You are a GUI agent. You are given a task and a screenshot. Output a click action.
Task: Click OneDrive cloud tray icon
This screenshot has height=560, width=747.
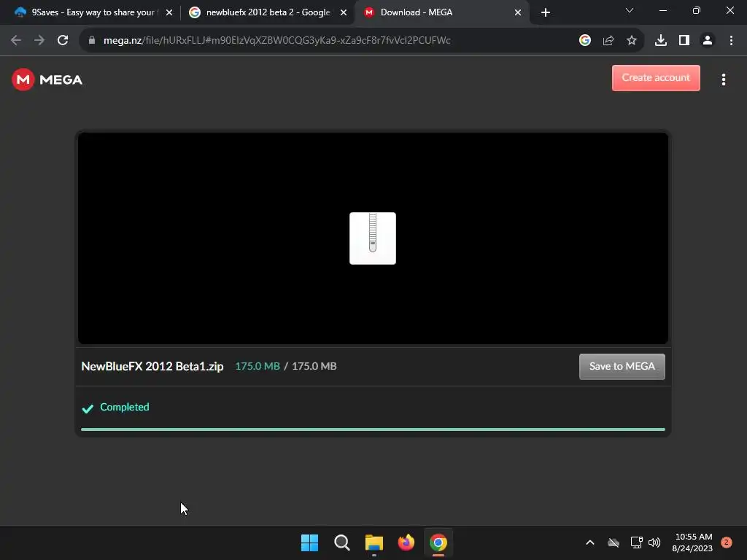coord(614,542)
